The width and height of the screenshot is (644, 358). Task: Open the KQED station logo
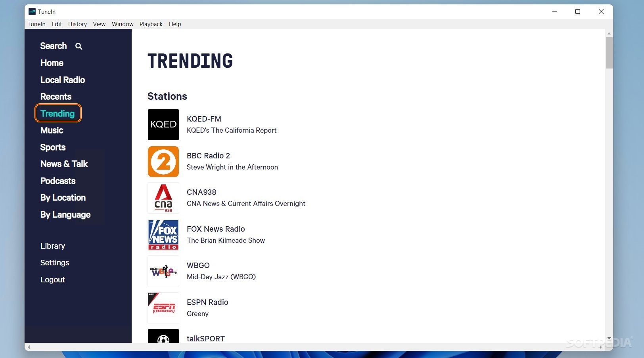(x=163, y=125)
